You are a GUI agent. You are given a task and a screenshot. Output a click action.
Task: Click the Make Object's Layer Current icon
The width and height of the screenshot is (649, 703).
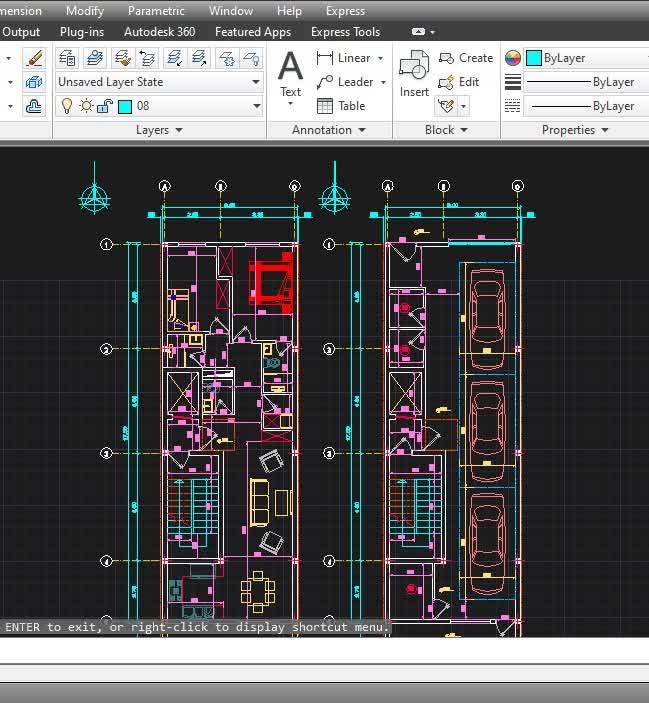(95, 58)
